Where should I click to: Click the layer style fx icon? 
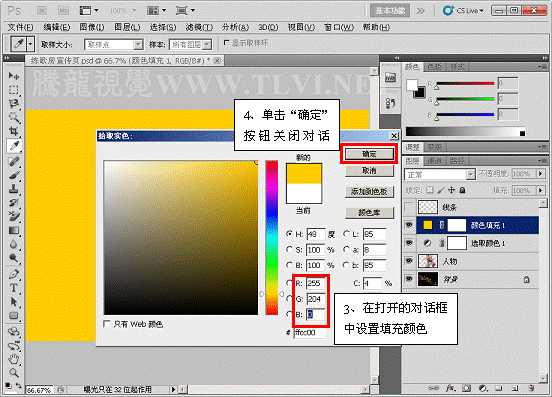coord(451,388)
